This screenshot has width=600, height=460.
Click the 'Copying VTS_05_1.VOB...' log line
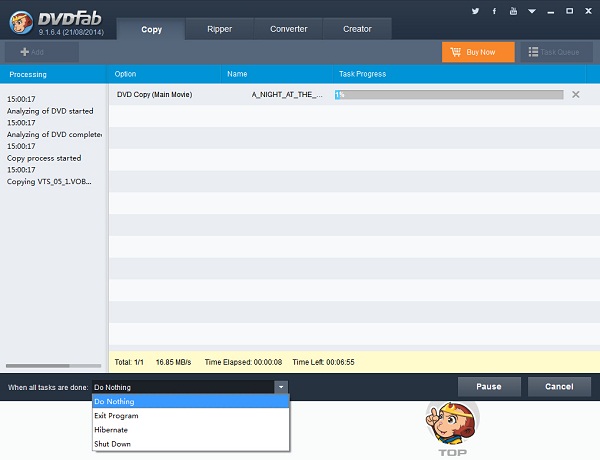point(49,181)
